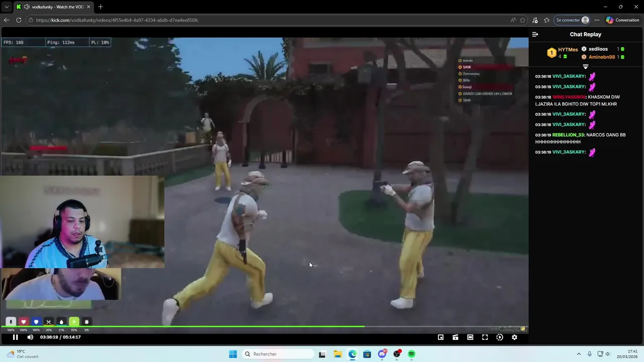Reload the current page

tap(19, 20)
